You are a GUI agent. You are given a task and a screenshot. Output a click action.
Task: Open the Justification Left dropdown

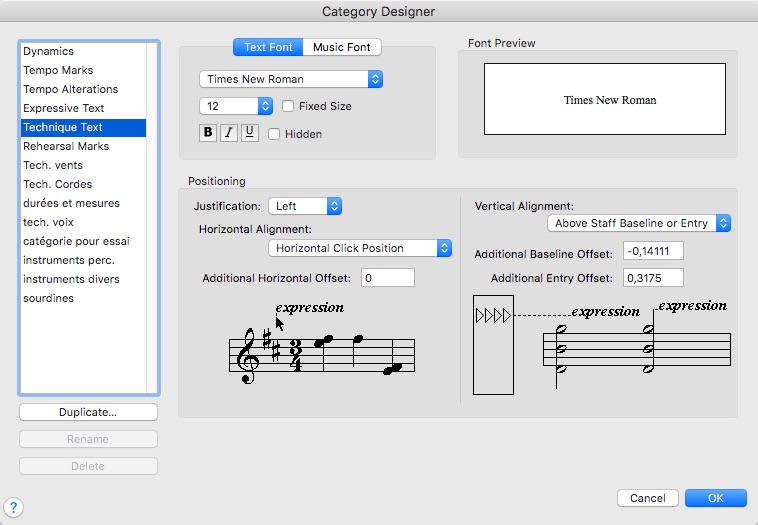(305, 206)
